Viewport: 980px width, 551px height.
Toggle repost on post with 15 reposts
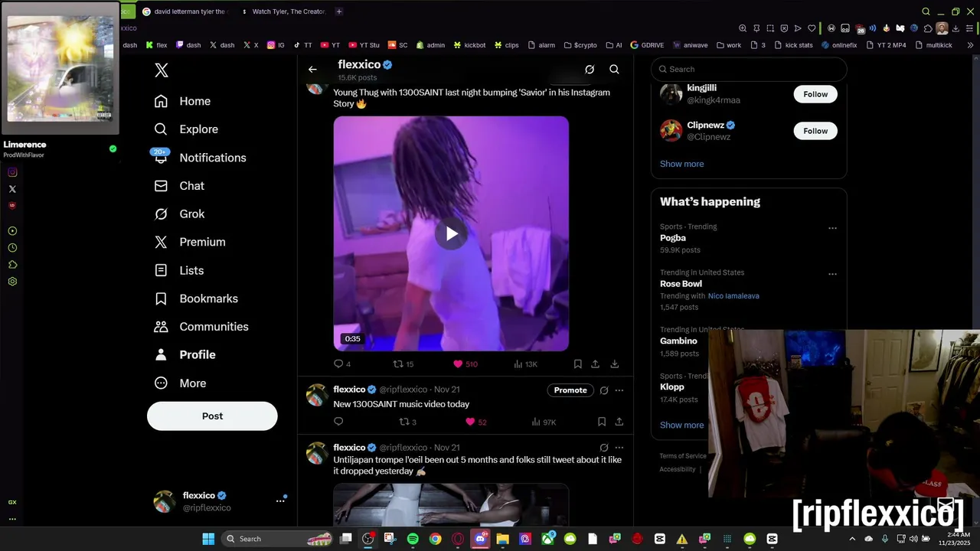[x=403, y=364]
